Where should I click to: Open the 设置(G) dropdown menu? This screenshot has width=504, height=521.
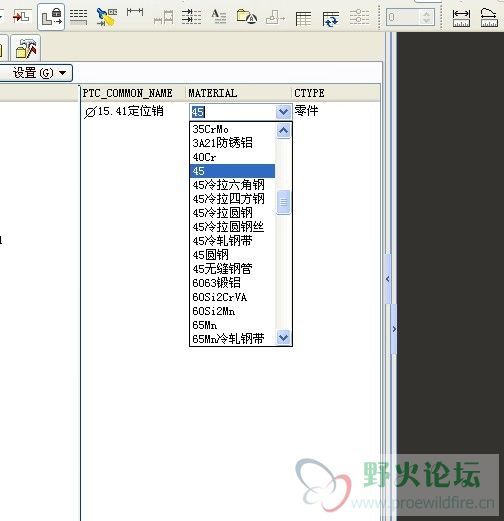(36, 73)
